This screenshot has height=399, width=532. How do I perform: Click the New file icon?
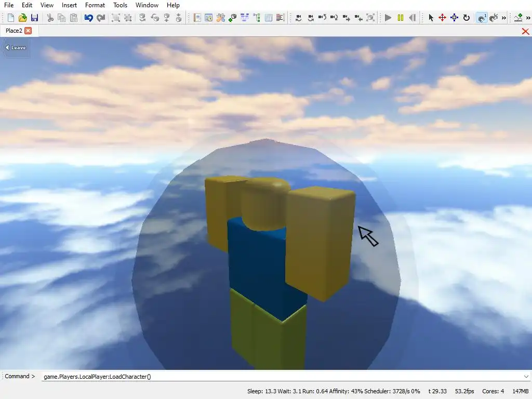pos(10,18)
